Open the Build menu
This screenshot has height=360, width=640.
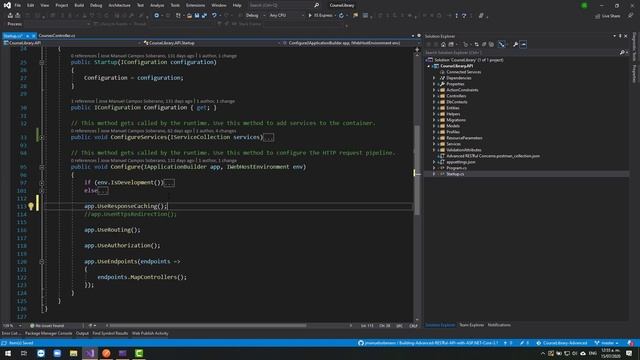79,5
